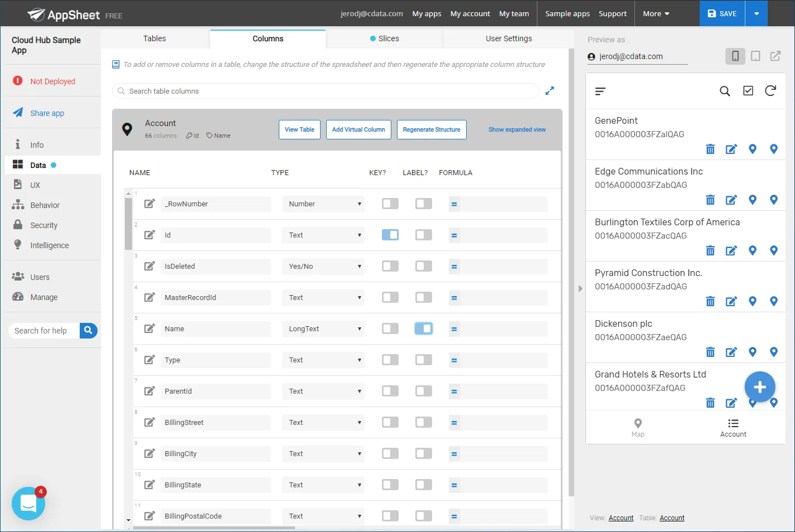Click the edit pencil icon for IsDeleted column
This screenshot has height=532, width=795.
149,266
